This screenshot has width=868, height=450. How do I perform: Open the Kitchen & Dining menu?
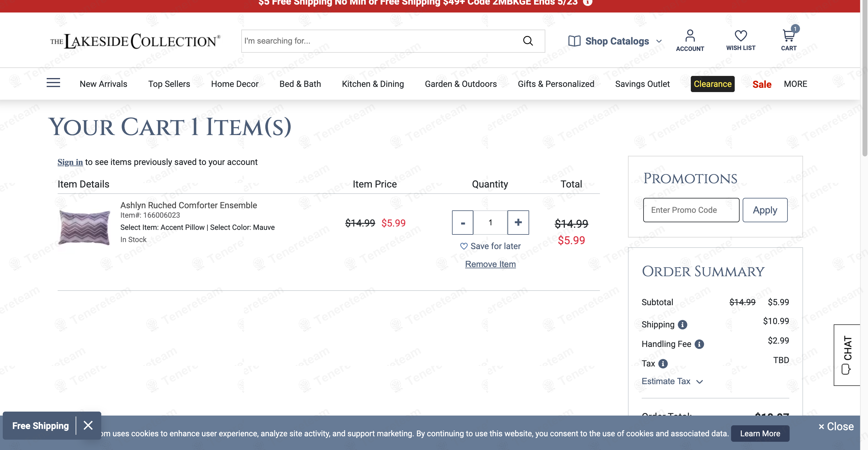click(373, 84)
